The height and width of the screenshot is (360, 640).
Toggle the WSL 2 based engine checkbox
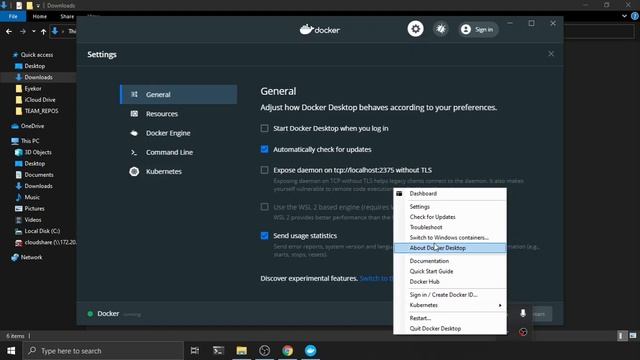pos(264,207)
